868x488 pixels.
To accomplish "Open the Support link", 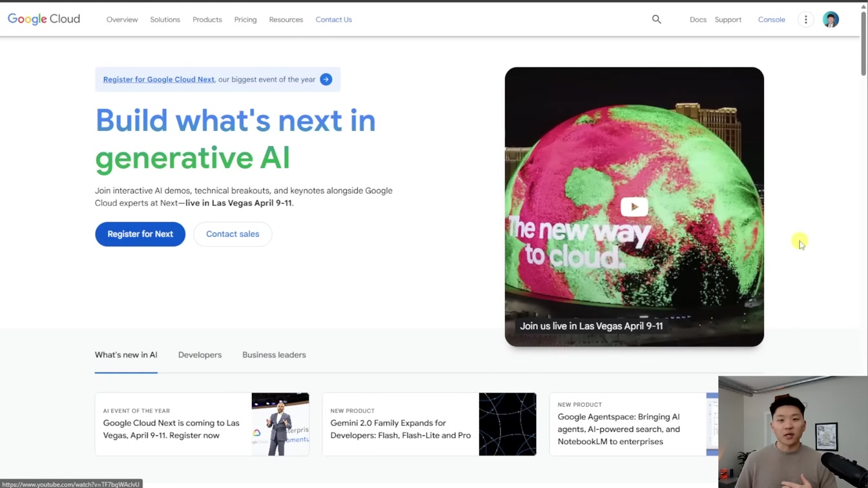I will point(728,19).
